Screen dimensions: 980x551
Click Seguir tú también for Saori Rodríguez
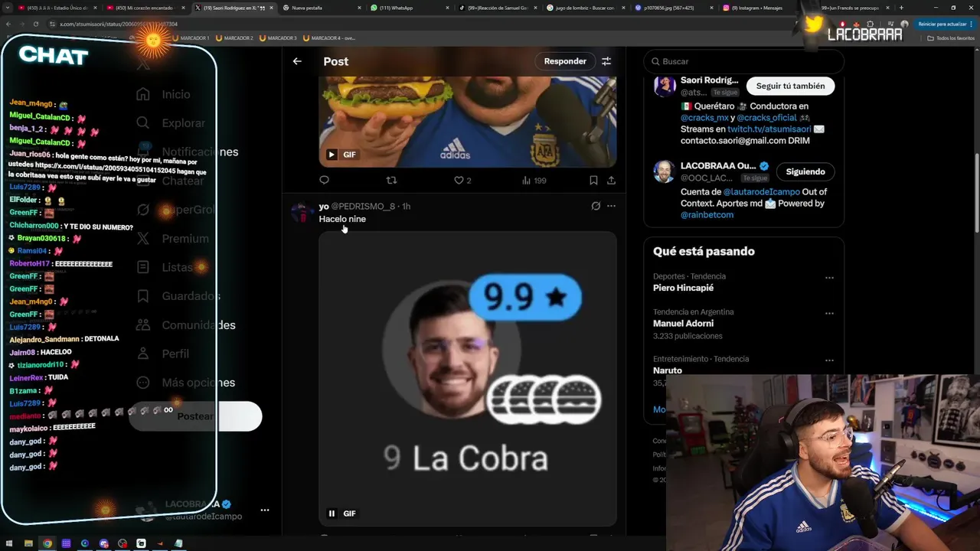pos(790,86)
